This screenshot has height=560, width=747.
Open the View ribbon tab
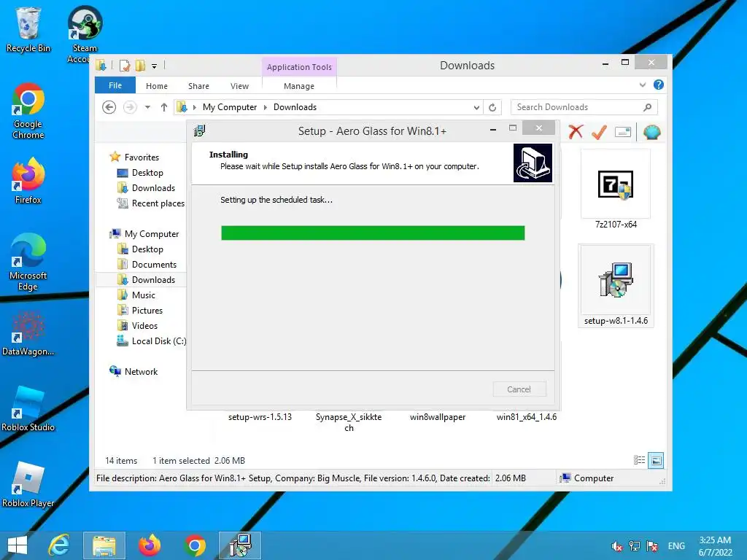pos(239,86)
